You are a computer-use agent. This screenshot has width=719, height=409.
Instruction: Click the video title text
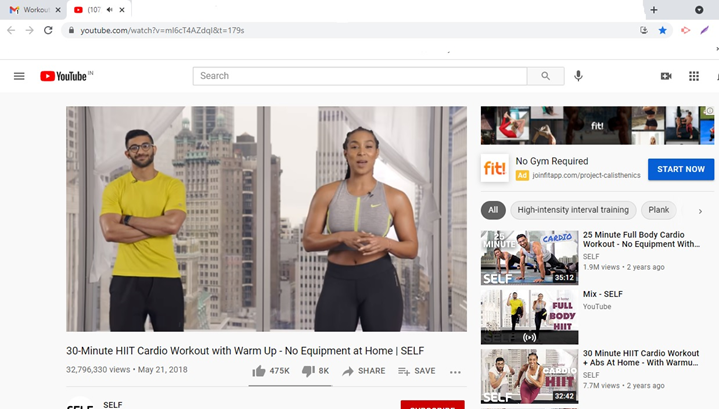(245, 351)
